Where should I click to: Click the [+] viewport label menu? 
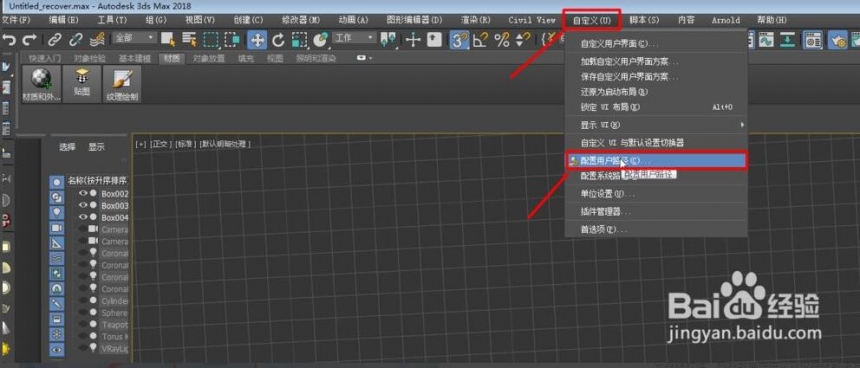tap(142, 144)
